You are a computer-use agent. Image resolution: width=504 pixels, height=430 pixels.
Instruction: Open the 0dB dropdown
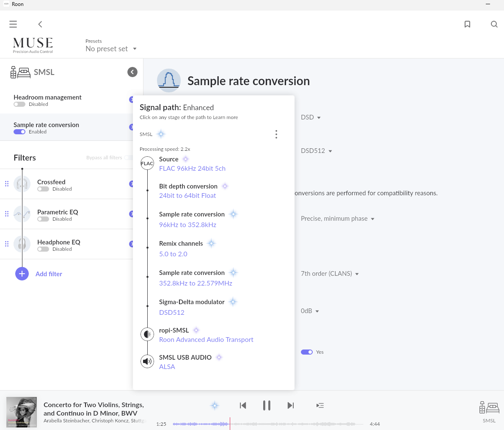coord(310,311)
